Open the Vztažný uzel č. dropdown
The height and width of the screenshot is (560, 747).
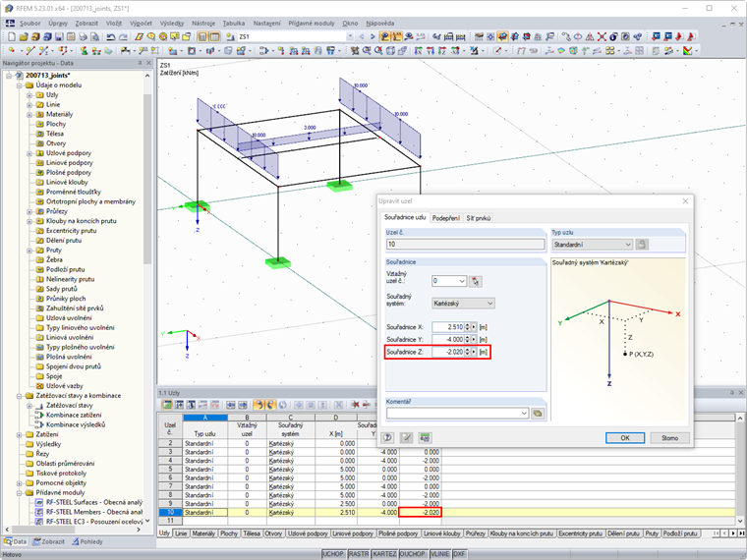point(462,281)
